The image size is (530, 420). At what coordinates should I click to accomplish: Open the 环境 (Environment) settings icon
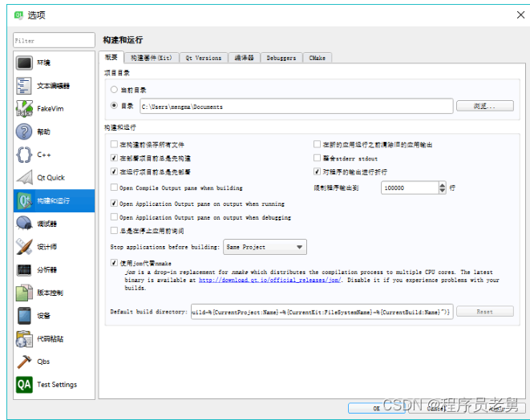coord(24,63)
